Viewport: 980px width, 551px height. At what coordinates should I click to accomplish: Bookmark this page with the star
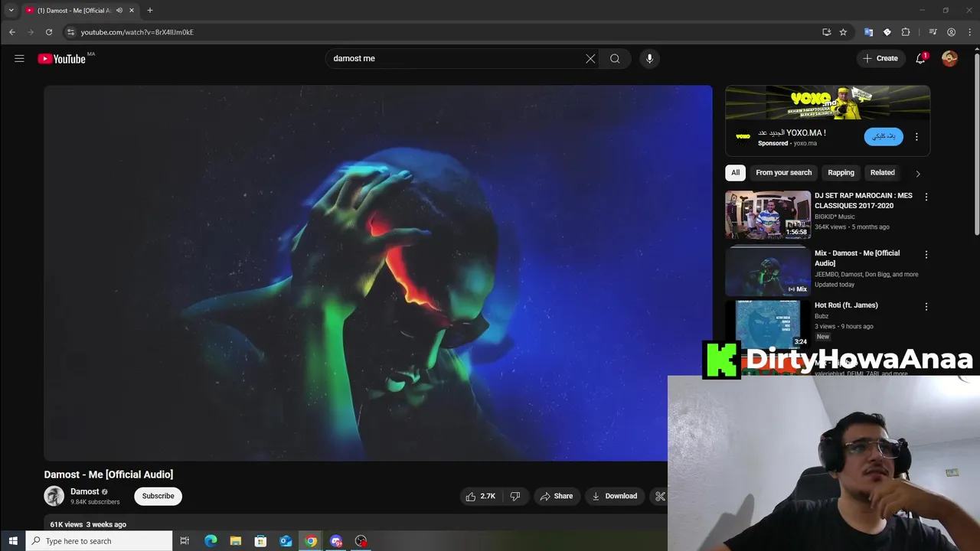coord(843,32)
